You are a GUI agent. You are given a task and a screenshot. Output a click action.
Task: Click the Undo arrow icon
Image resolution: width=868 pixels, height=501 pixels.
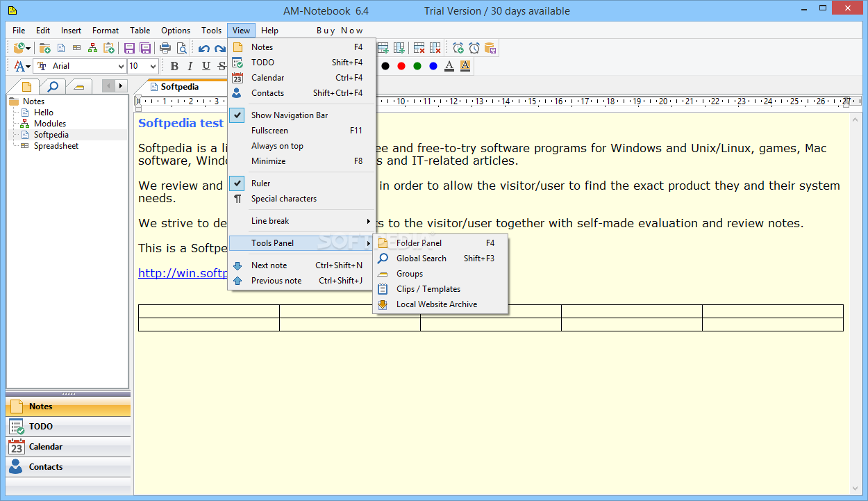tap(203, 49)
